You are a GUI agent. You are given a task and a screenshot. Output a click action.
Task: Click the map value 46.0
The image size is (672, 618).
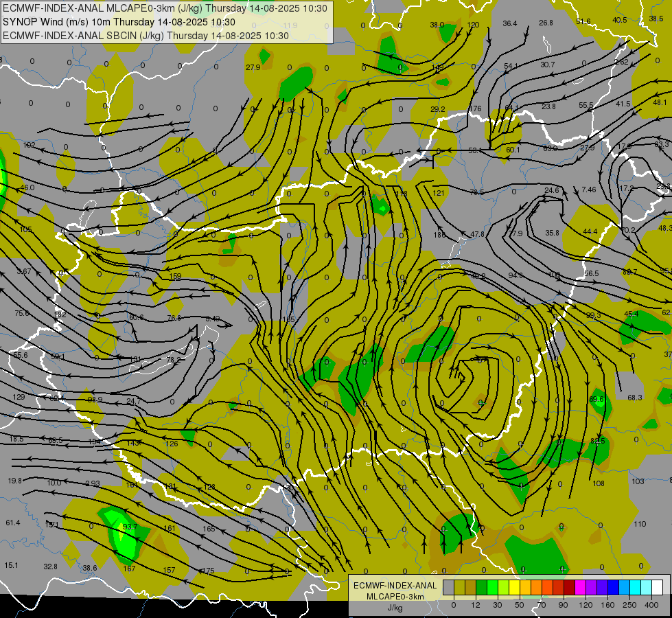click(27, 187)
